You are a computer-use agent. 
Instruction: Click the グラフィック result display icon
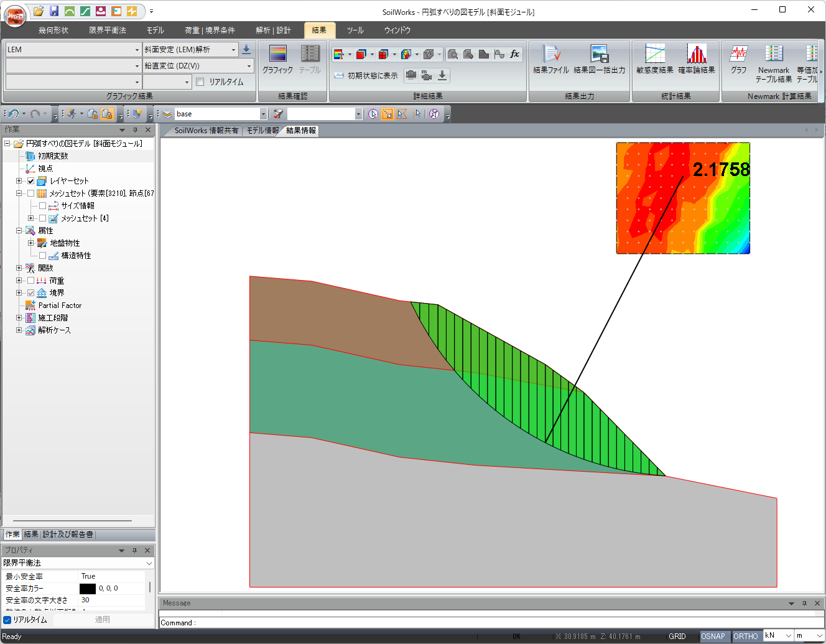point(277,60)
